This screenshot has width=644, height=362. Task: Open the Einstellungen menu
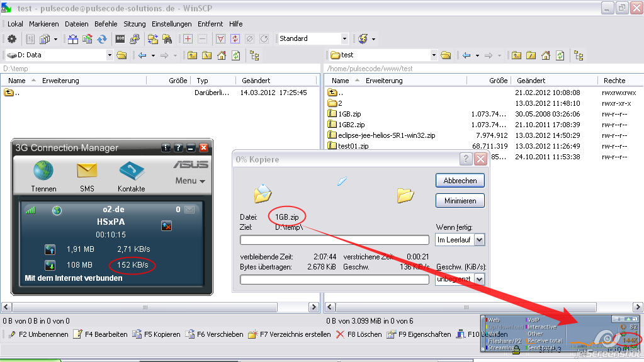171,24
